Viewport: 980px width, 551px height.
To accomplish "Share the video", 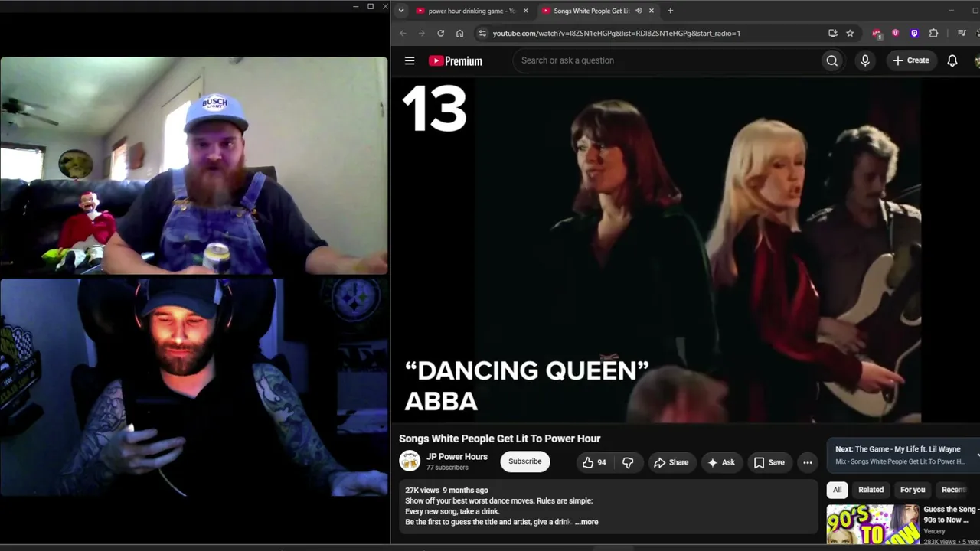I will [x=671, y=462].
